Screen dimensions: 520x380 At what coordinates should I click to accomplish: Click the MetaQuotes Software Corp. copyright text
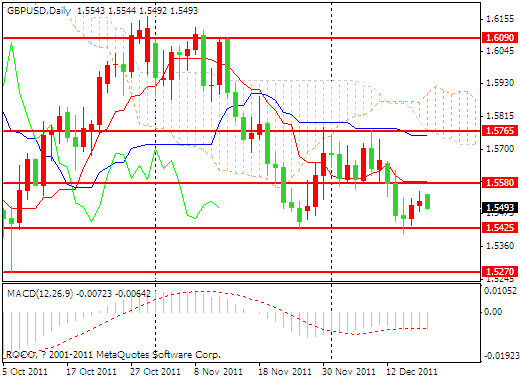coord(158,354)
